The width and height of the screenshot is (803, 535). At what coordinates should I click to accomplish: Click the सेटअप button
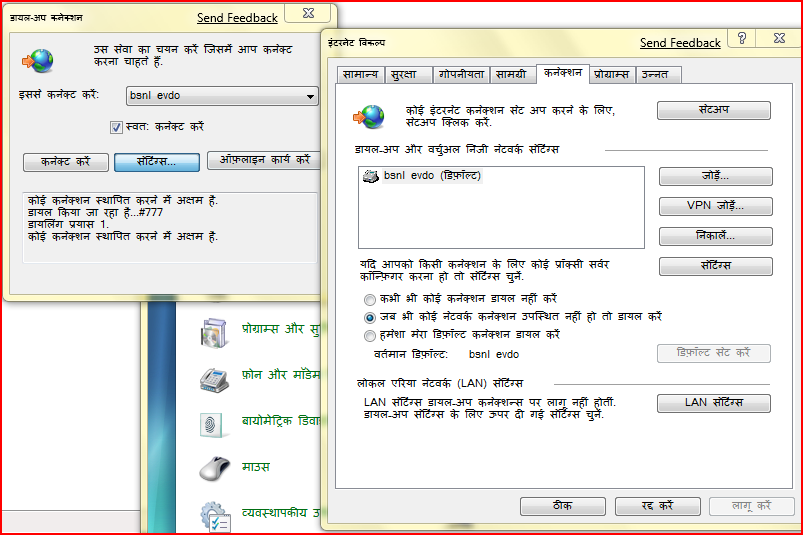coord(714,110)
